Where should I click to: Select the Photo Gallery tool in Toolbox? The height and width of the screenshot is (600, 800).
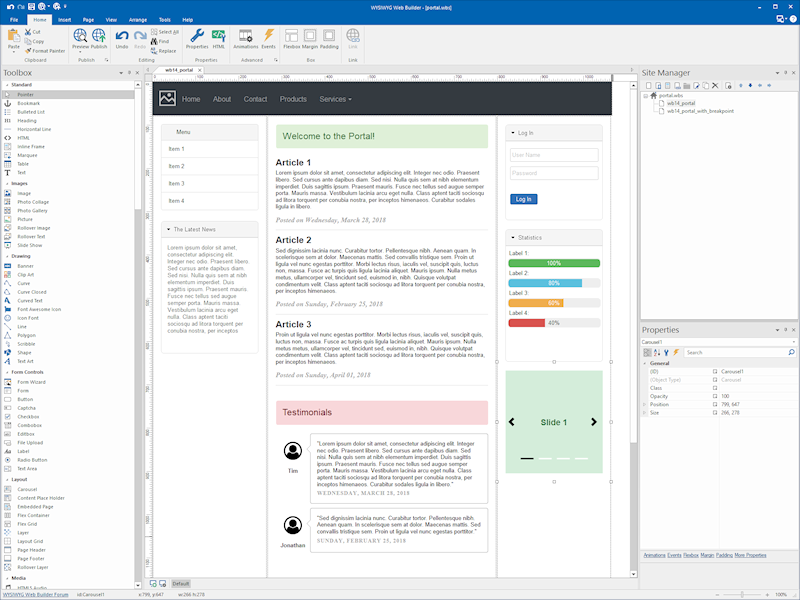tap(31, 211)
